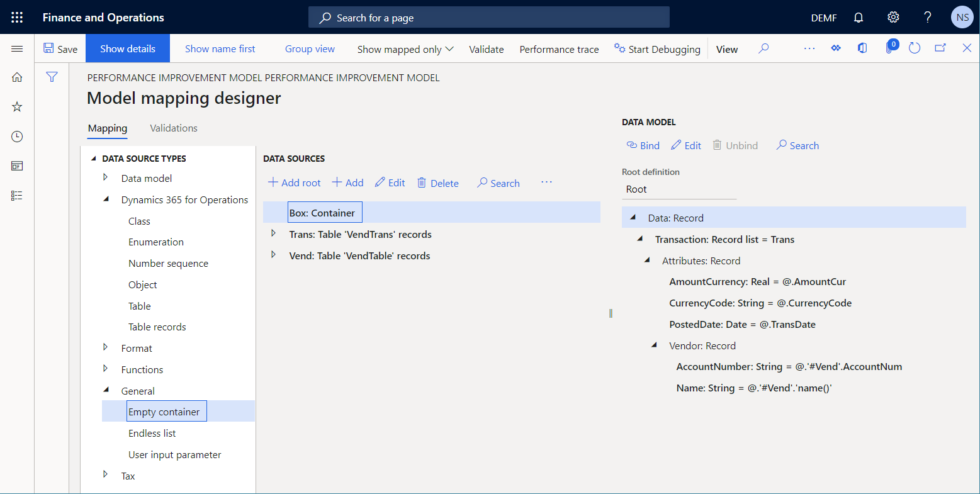
Task: Save the model mapping
Action: 60,49
